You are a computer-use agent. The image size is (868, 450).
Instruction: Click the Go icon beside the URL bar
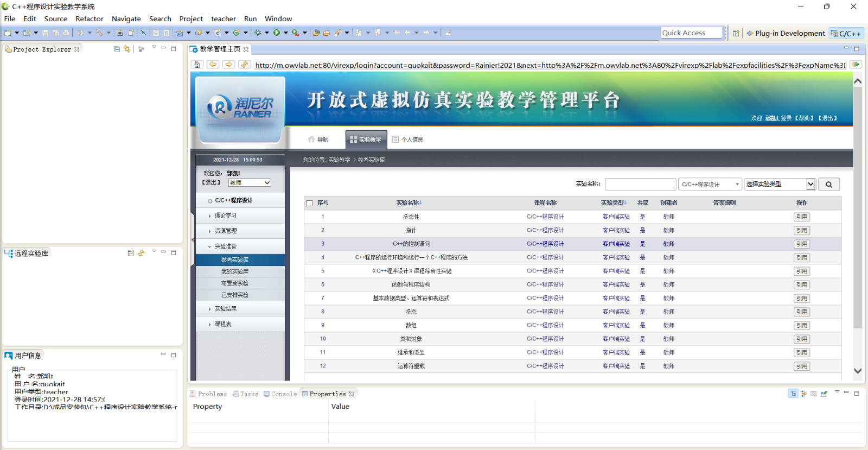point(856,65)
